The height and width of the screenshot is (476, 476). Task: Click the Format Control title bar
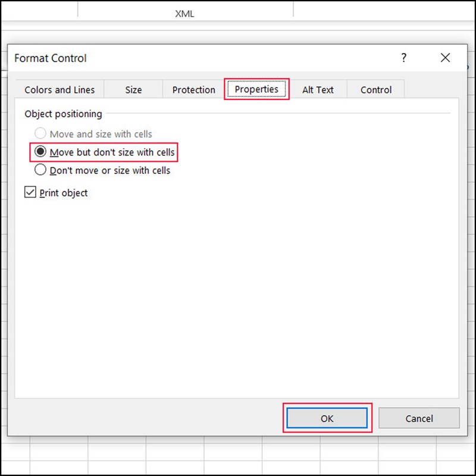(x=51, y=58)
